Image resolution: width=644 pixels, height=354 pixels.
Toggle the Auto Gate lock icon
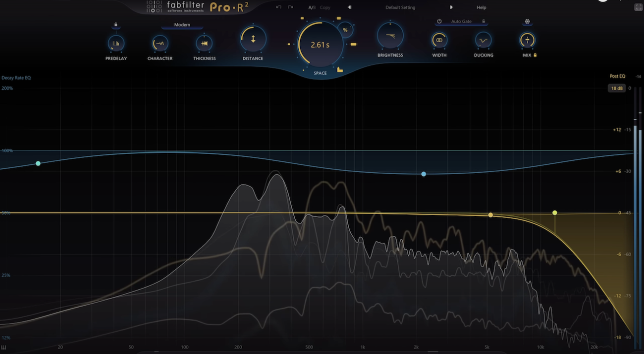483,21
